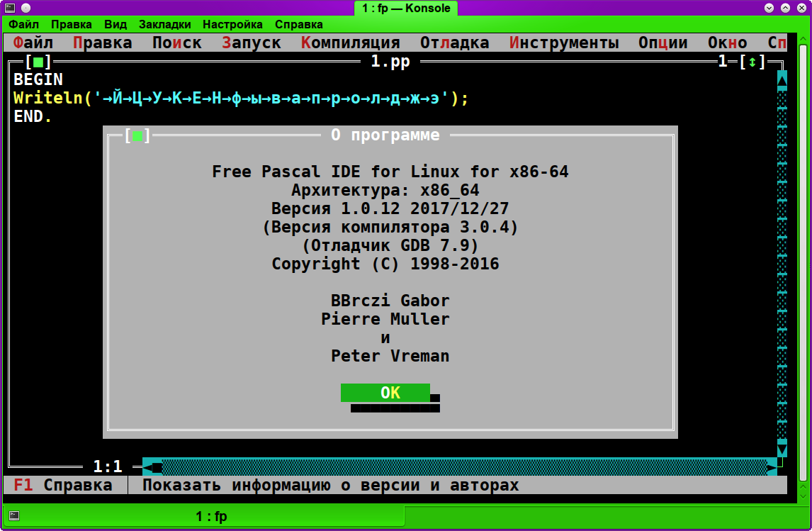Click the editor vertical scrollbar up arrow
Screen dimensions: 812x531
coord(782,79)
